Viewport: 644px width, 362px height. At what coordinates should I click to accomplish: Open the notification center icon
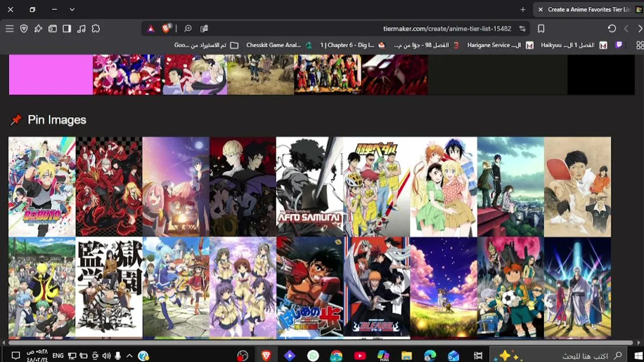(16, 356)
